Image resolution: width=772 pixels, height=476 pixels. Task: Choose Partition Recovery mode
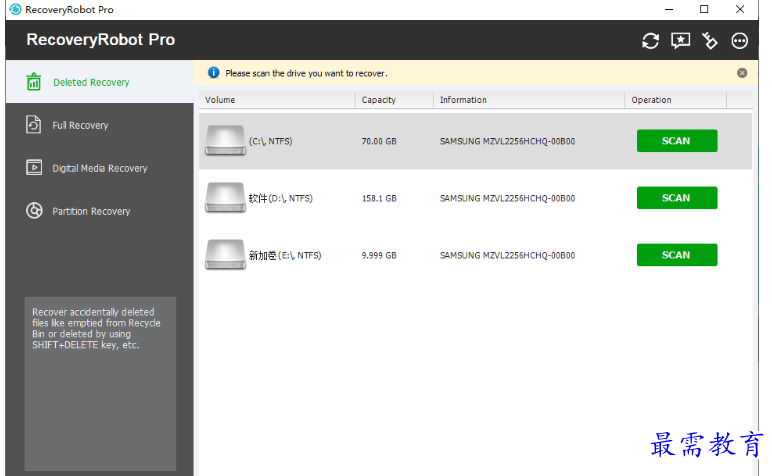(99, 211)
